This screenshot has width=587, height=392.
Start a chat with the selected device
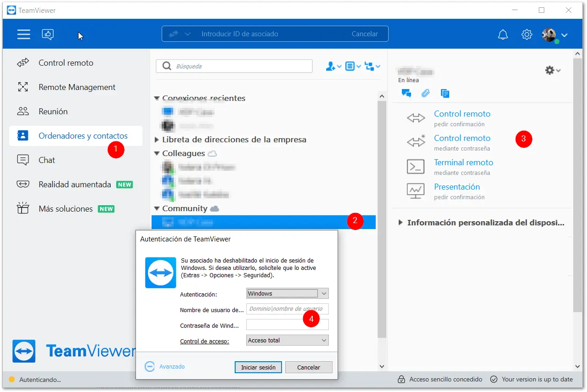pos(406,93)
